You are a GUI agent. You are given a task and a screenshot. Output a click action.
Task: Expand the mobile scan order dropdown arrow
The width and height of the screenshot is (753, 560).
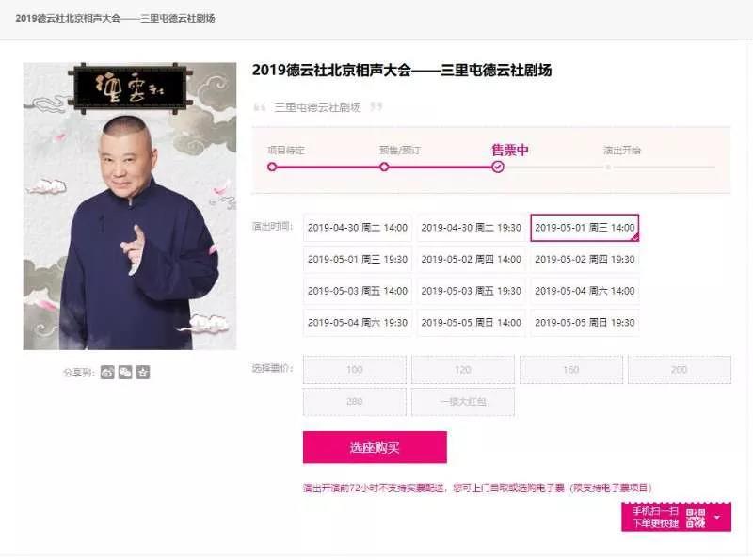(x=718, y=518)
